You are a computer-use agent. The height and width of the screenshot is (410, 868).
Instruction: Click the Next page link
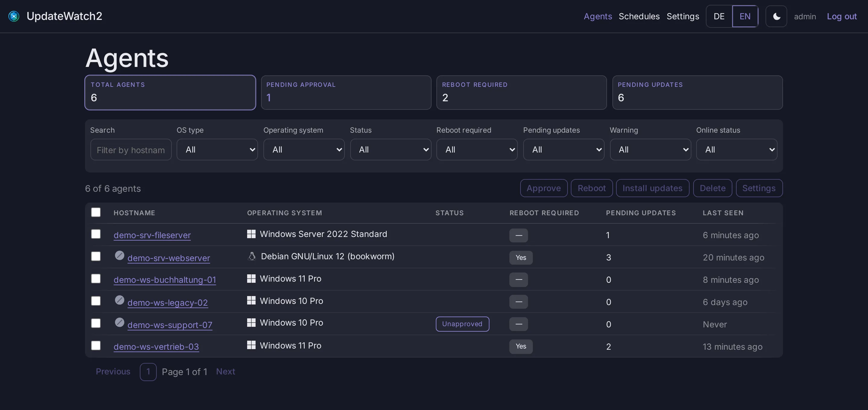(x=225, y=371)
